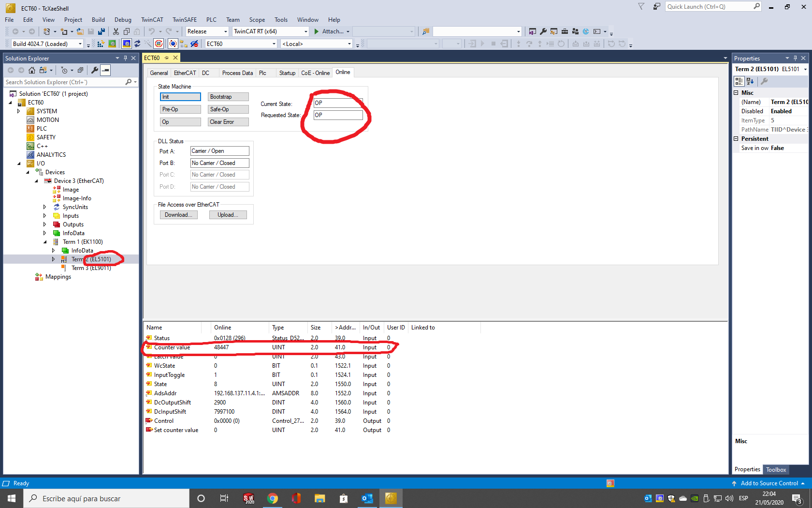Expand Term 2 (EL5101) tree node
The image size is (812, 508).
tap(54, 259)
